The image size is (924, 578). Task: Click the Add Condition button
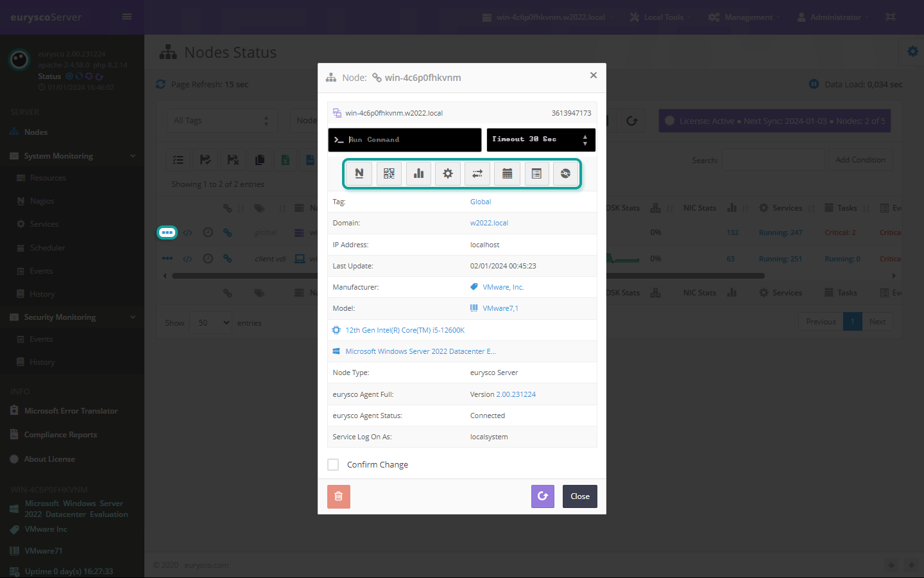tap(860, 160)
